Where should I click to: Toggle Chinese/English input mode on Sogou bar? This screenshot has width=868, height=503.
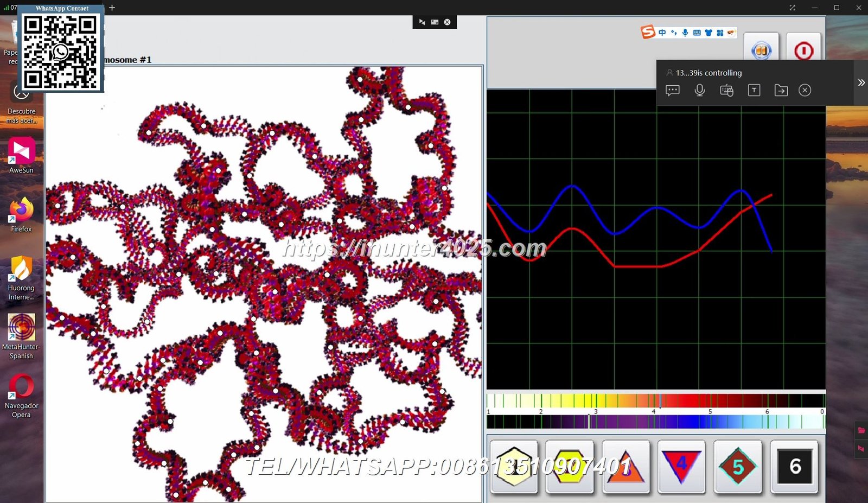[662, 32]
